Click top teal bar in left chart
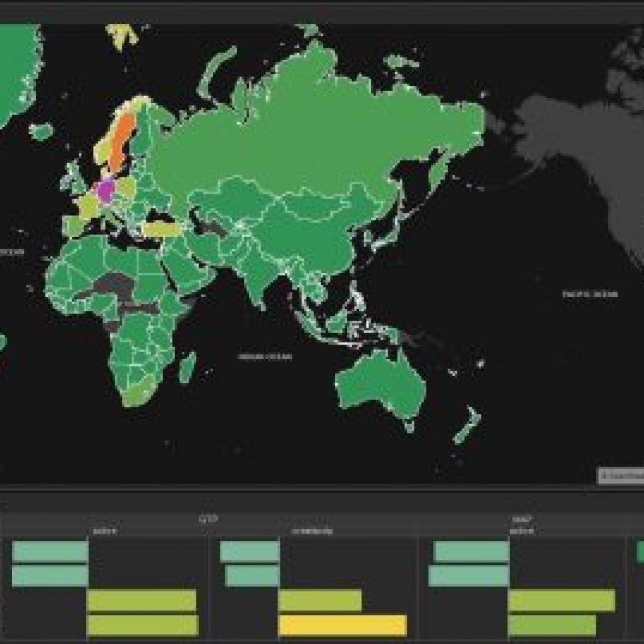 coord(50,551)
